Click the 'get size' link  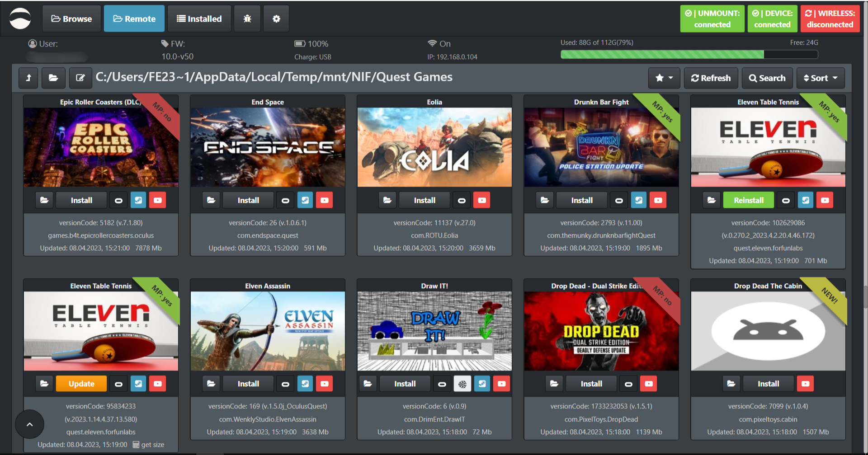click(x=148, y=445)
